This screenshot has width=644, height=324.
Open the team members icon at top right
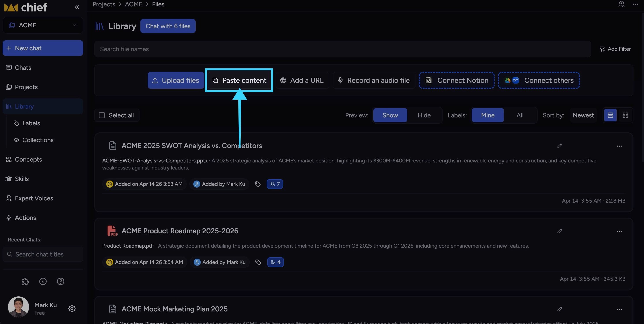click(x=621, y=4)
